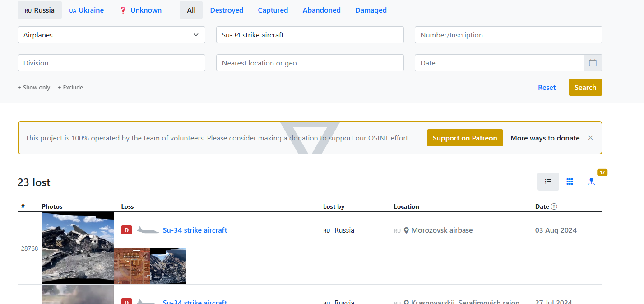
Task: Expand the Exclude filter option
Action: (x=70, y=88)
